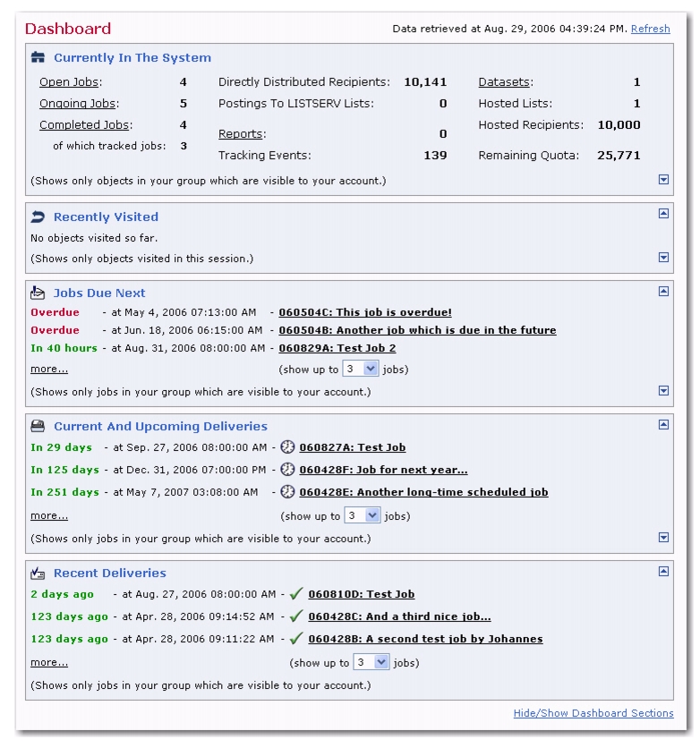Click clock icon beside 060428F job
This screenshot has height=748, width=700.
coord(287,470)
